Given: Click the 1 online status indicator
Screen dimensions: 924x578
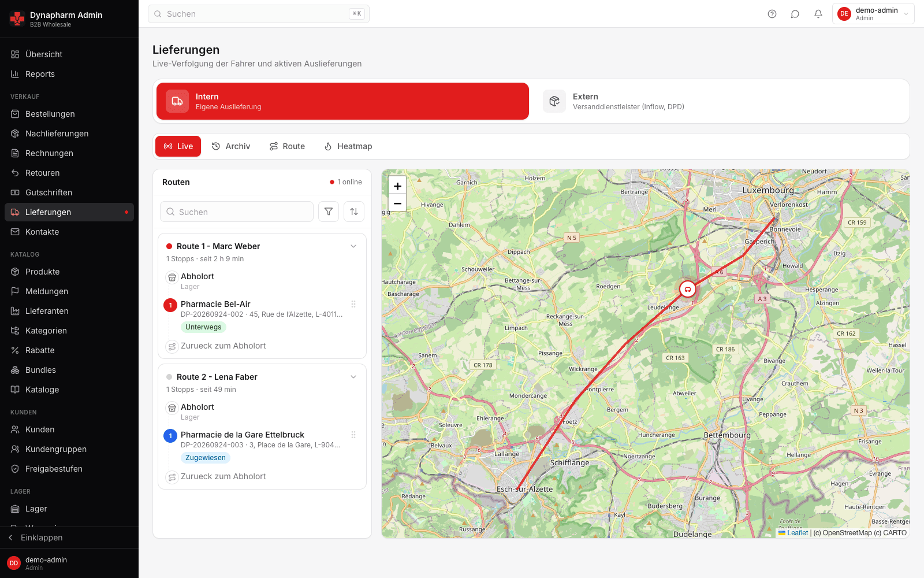Looking at the screenshot, I should (x=346, y=182).
